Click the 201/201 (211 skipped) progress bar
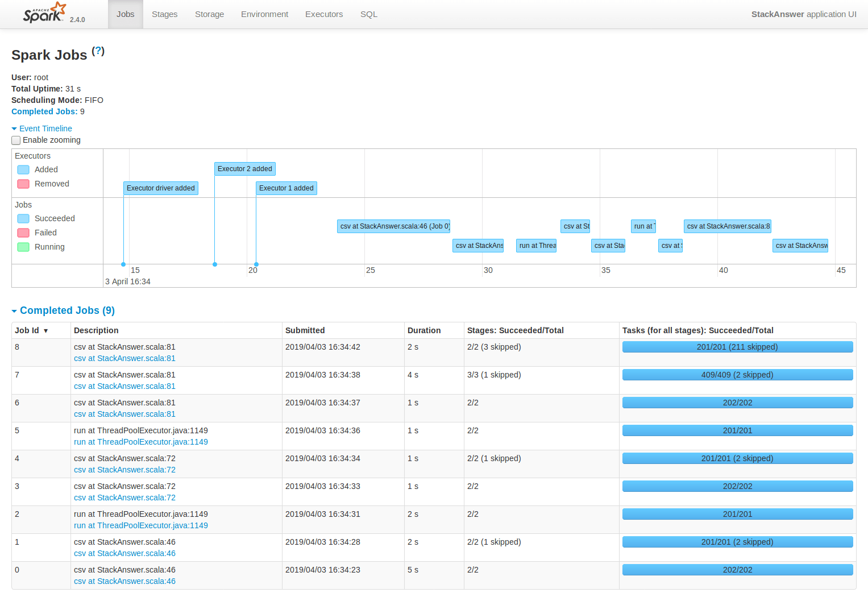The width and height of the screenshot is (868, 601). click(737, 346)
